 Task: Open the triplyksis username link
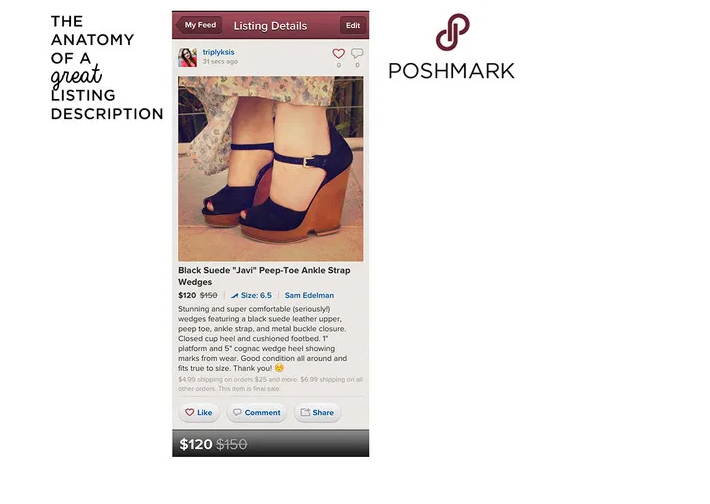[218, 52]
